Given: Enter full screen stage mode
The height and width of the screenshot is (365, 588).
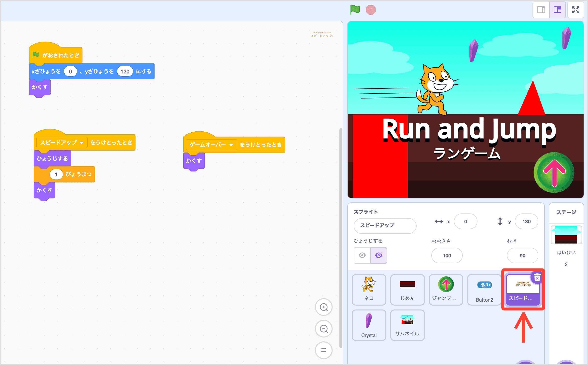Looking at the screenshot, I should coord(575,10).
